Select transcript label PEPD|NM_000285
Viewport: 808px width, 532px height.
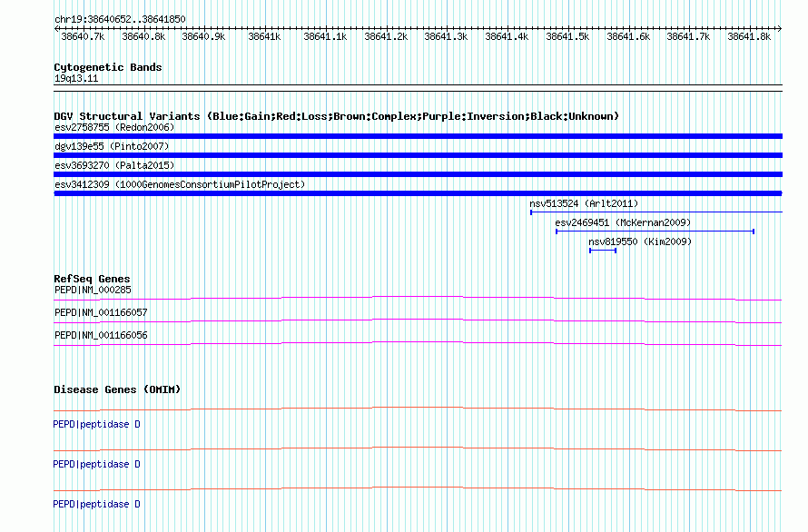point(93,290)
